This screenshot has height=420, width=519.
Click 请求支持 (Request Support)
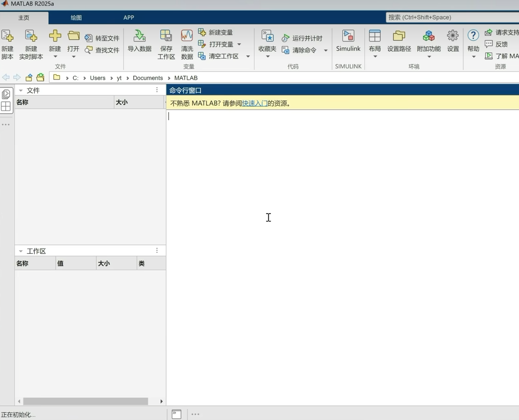[x=502, y=33]
